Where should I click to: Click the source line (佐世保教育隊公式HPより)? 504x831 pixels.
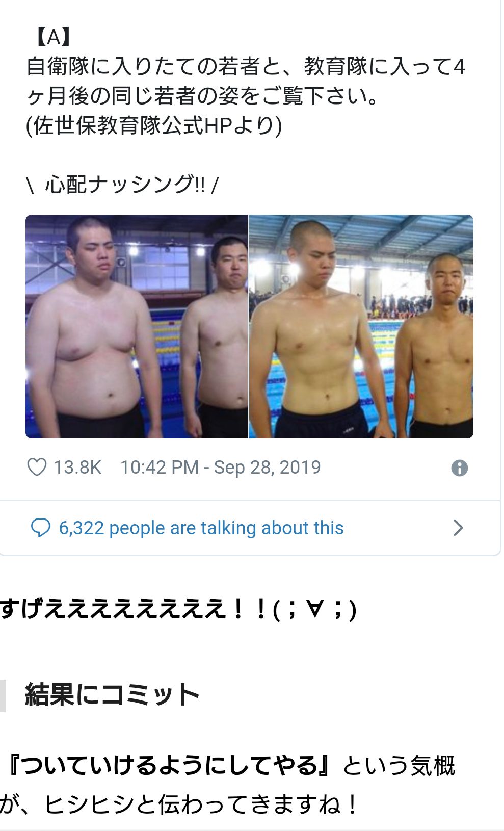click(154, 125)
